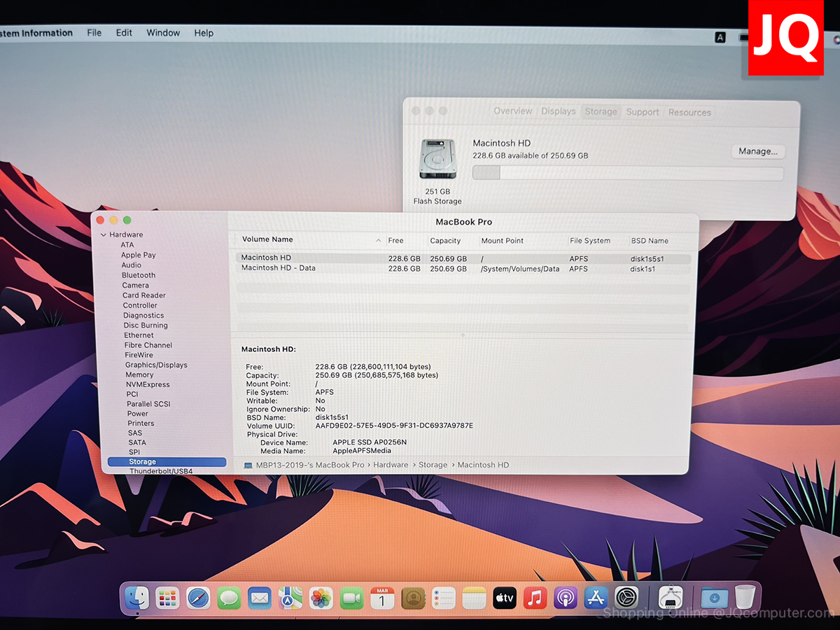Viewport: 840px width, 630px height.
Task: Select Camera in sidebar
Action: click(136, 285)
